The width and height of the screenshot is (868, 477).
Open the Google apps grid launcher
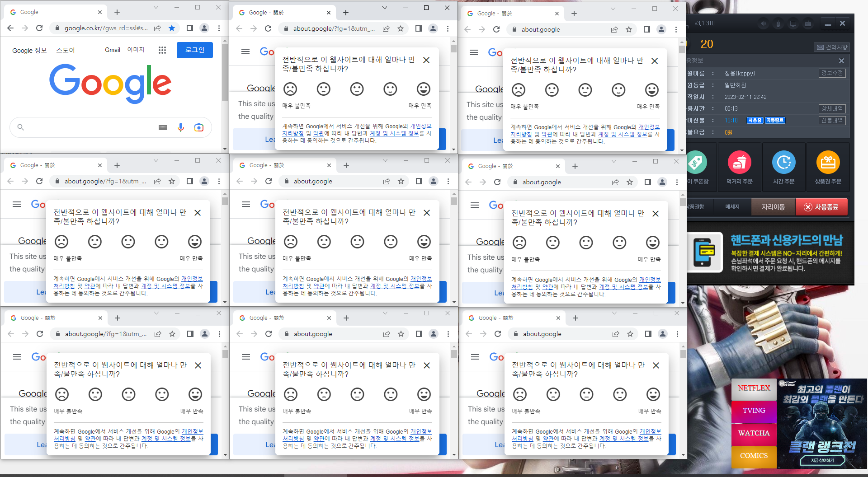pos(162,50)
